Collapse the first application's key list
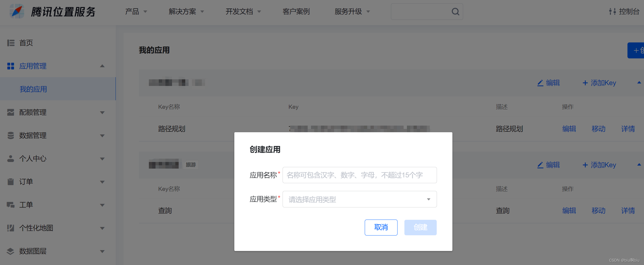Viewport: 644px width, 265px height. click(x=639, y=83)
